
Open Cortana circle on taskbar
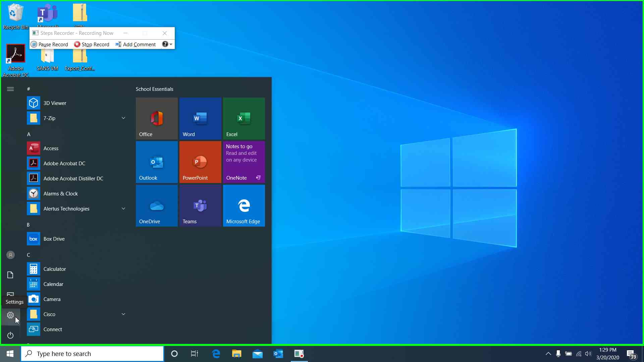174,354
